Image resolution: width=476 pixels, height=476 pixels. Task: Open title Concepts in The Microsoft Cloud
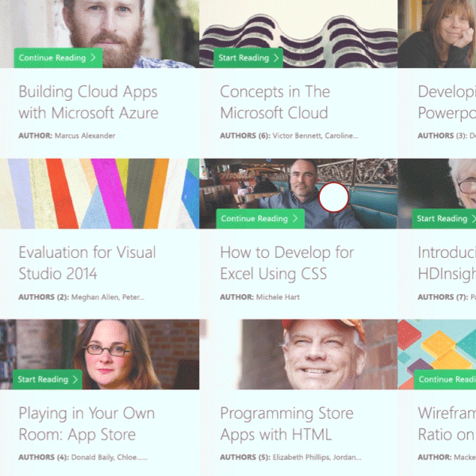coord(274,102)
